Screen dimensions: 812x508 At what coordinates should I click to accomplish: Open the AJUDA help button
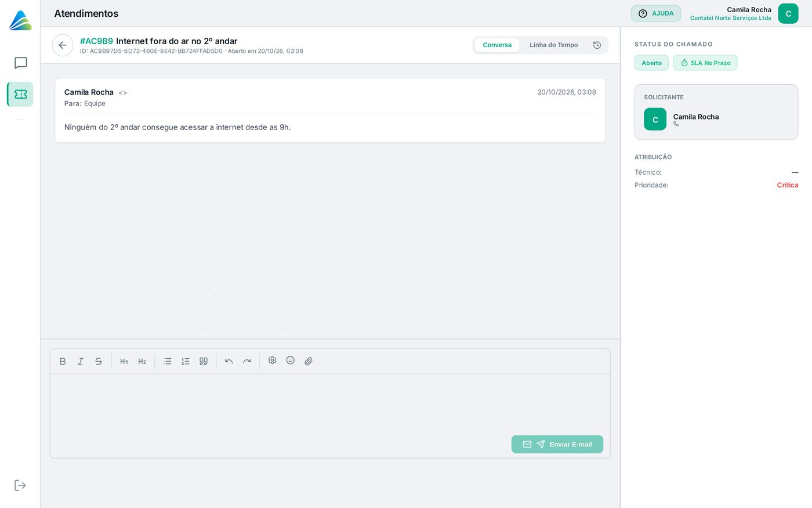click(656, 13)
